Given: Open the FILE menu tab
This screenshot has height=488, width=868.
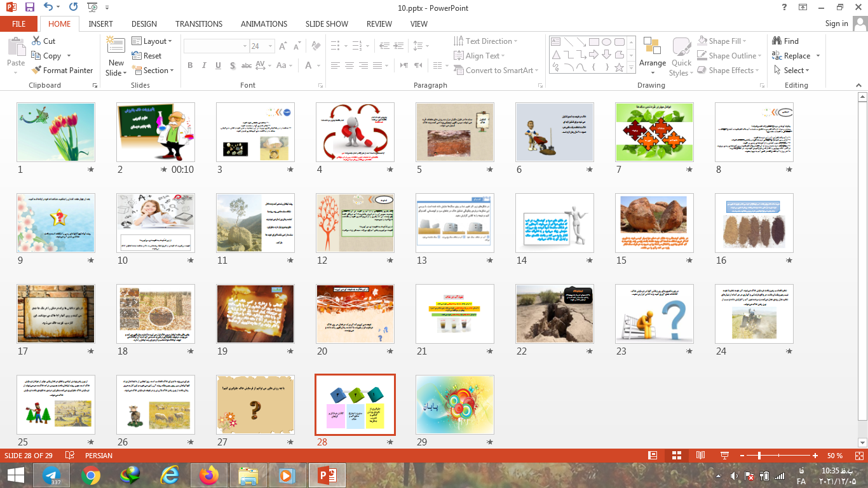Looking at the screenshot, I should [19, 24].
